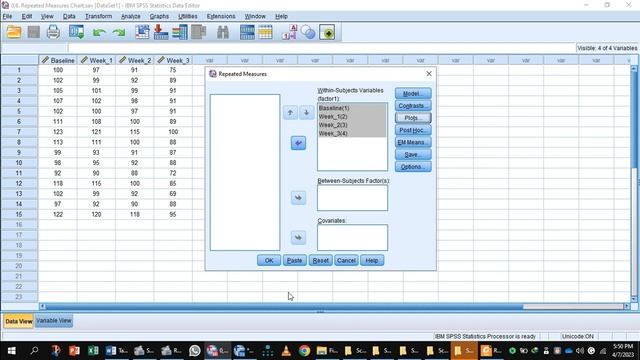640x360 pixels.
Task: Click the Post Hoc... button
Action: (x=413, y=130)
